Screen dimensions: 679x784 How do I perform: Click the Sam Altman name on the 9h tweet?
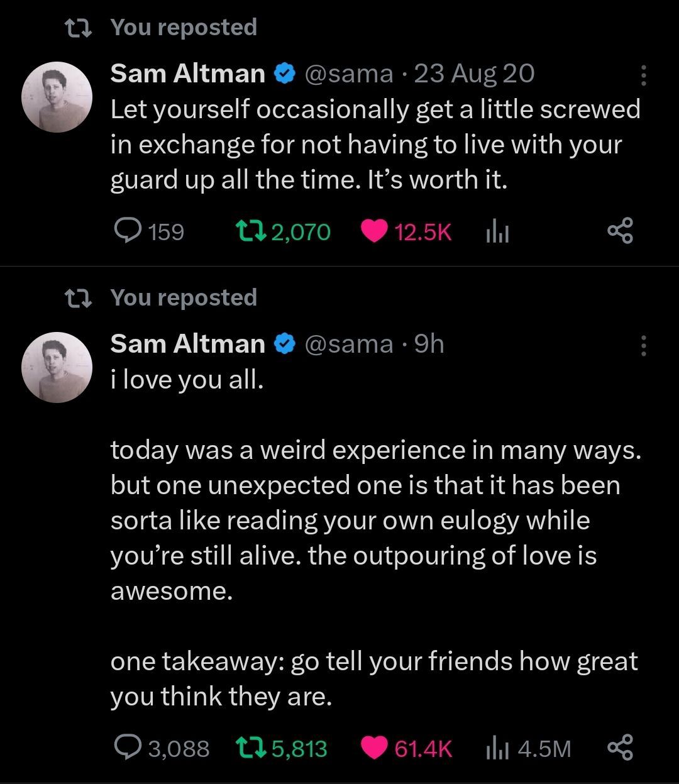pos(187,344)
